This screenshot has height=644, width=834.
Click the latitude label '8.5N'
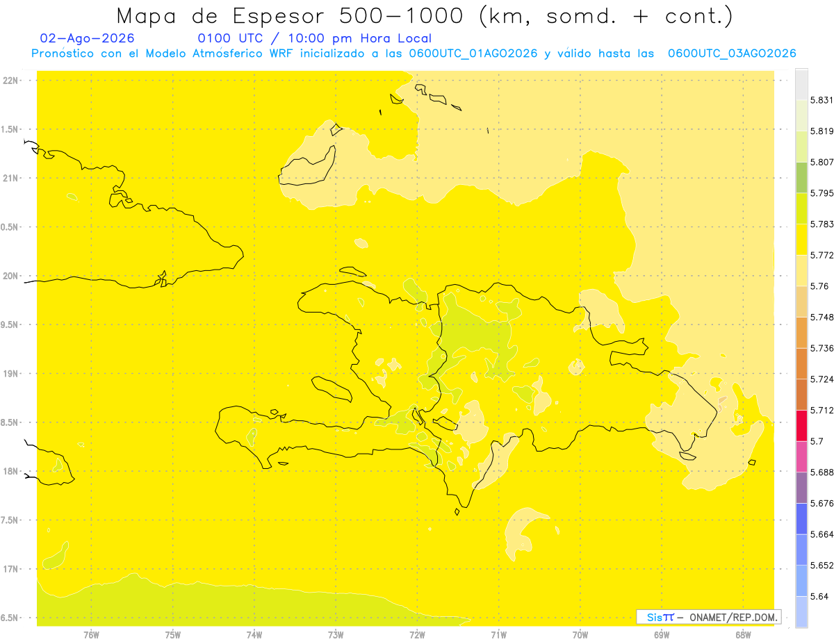pyautogui.click(x=10, y=422)
